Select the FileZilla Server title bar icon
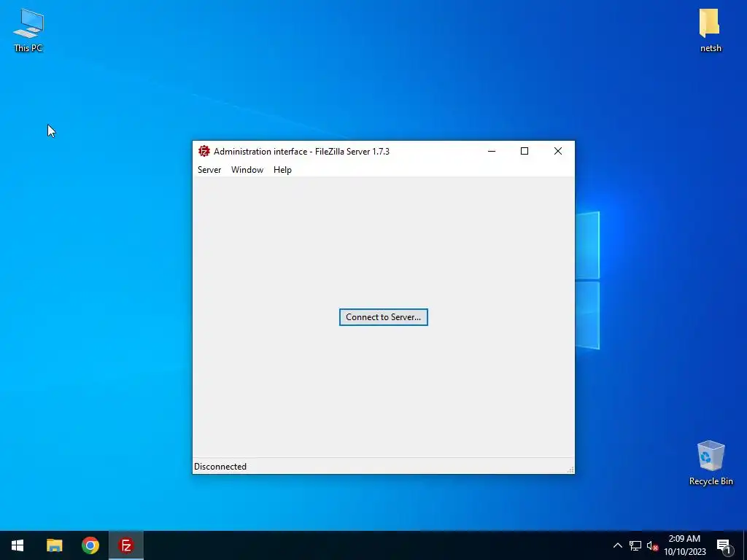This screenshot has height=560, width=747. 204,152
